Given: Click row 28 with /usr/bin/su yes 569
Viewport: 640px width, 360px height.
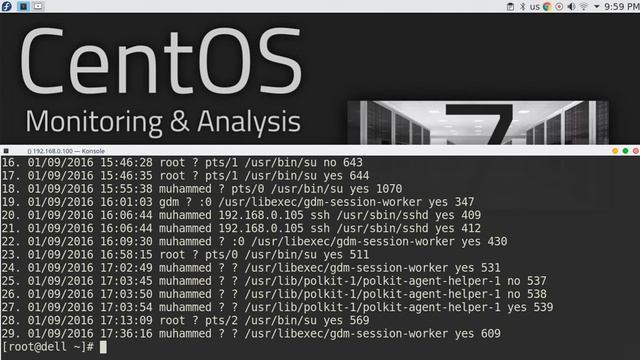Looking at the screenshot, I should point(185,320).
